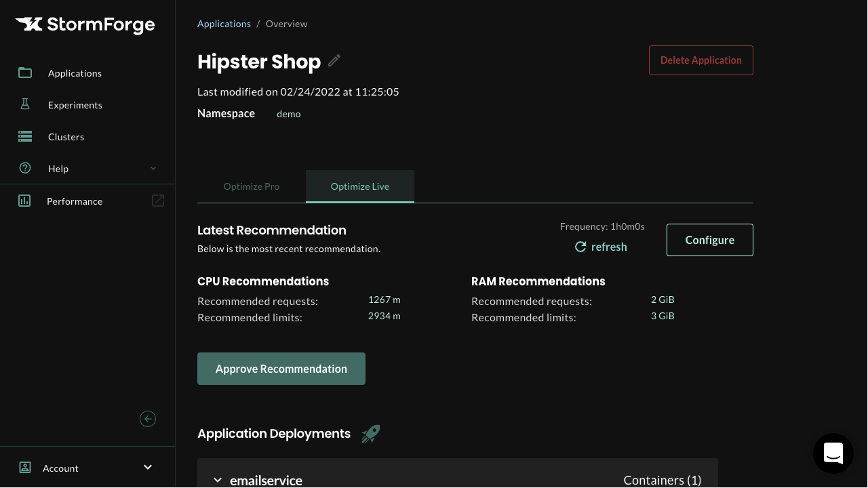868x488 pixels.
Task: Switch to the Optimize Pro tab
Action: [252, 186]
